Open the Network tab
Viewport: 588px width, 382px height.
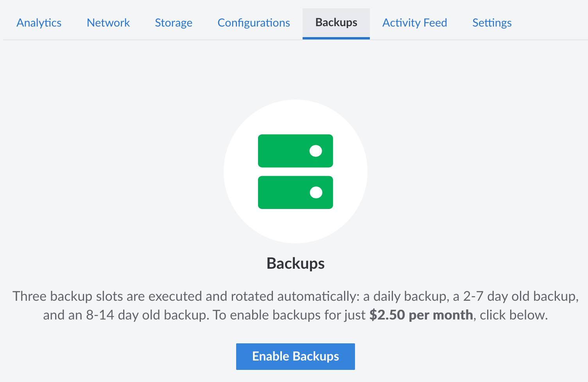(108, 23)
